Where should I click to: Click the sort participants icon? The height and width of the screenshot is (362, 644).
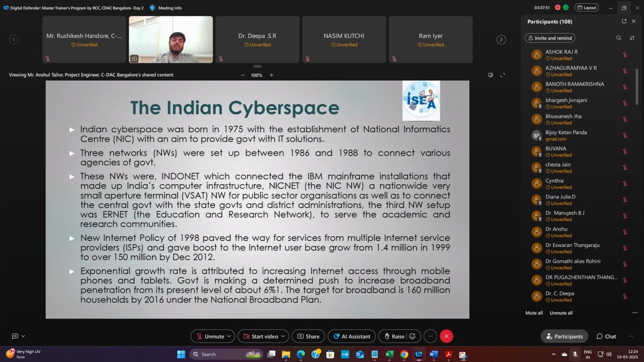[632, 38]
